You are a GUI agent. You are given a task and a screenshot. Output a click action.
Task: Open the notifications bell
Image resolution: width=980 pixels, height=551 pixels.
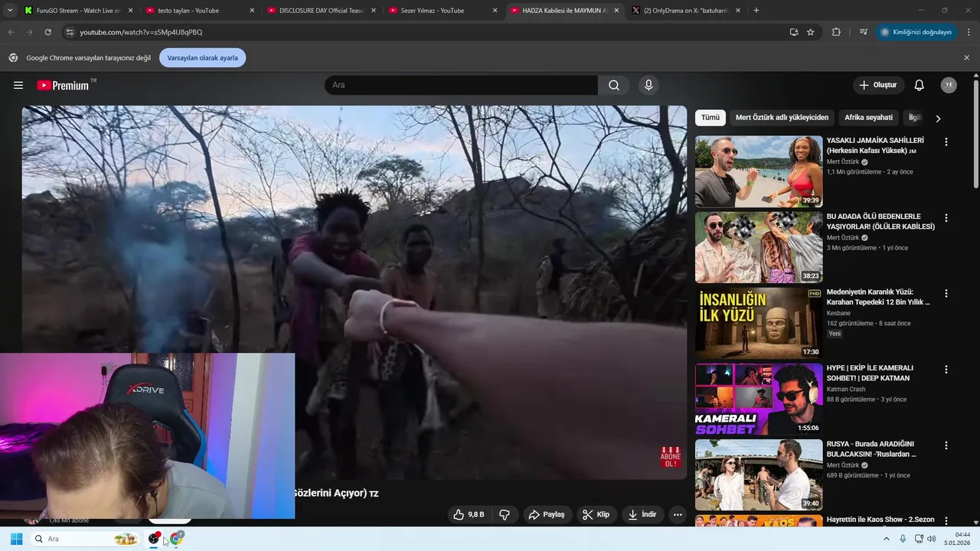pyautogui.click(x=920, y=85)
